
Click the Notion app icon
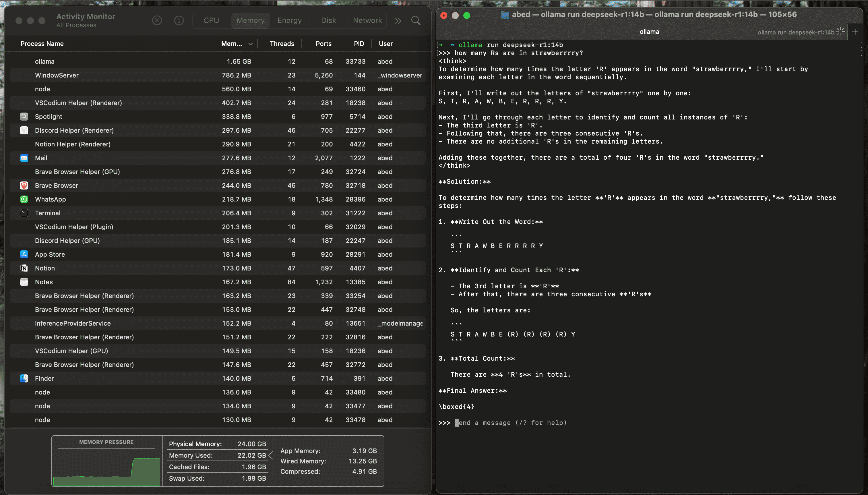point(24,268)
